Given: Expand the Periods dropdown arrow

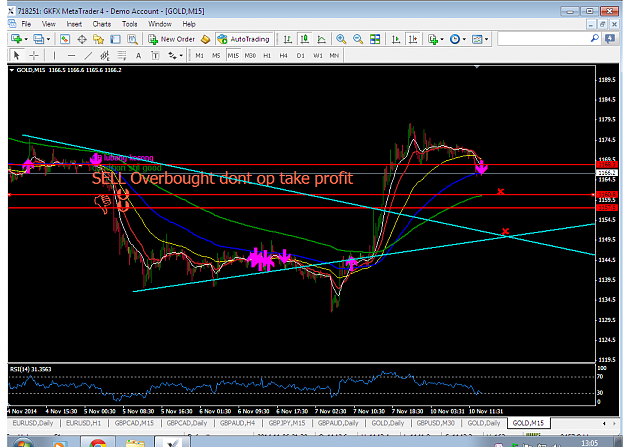Looking at the screenshot, I should (x=464, y=39).
